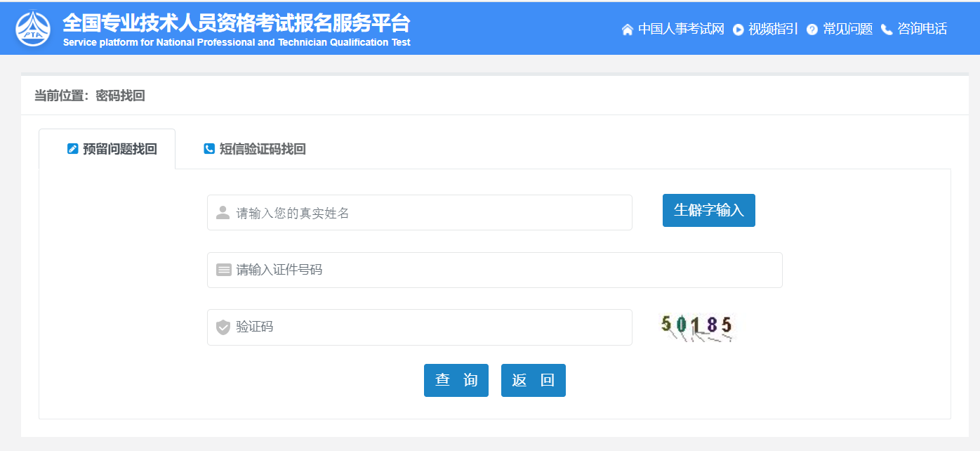Switch to the 短信验证码找回 tab
Screen dimensions: 980x451
coord(255,149)
